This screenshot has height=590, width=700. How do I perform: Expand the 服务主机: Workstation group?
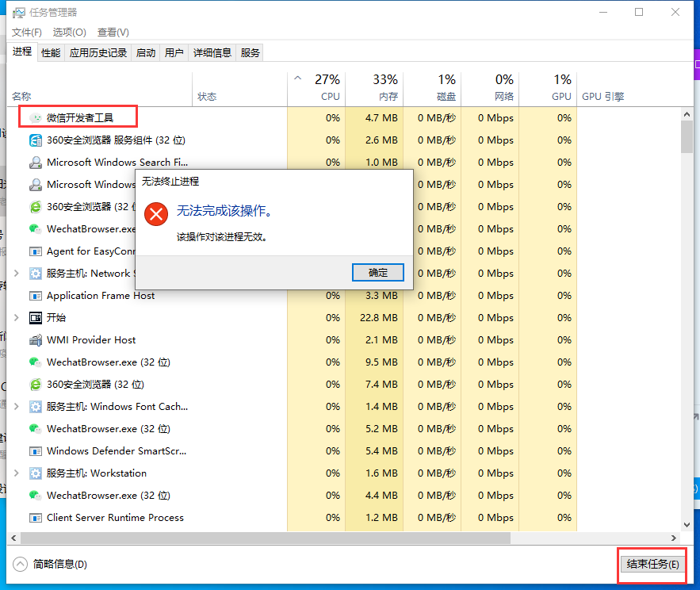click(17, 473)
